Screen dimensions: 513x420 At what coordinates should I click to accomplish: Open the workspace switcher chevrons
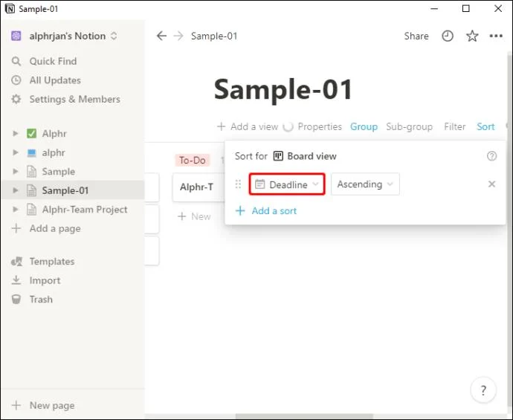(114, 36)
